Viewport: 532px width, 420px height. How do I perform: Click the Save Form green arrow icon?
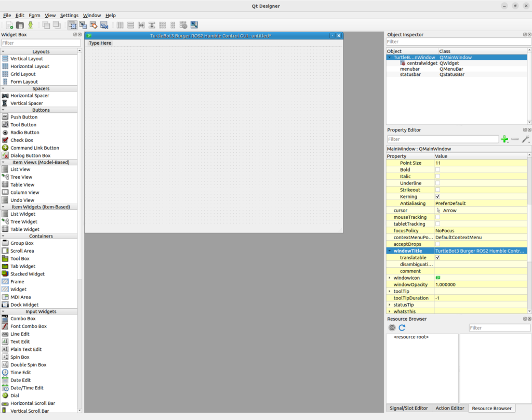click(31, 25)
